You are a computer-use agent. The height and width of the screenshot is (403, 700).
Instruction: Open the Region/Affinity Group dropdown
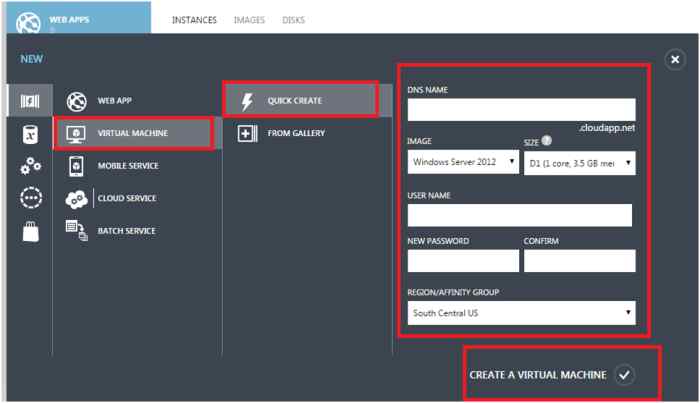click(521, 313)
